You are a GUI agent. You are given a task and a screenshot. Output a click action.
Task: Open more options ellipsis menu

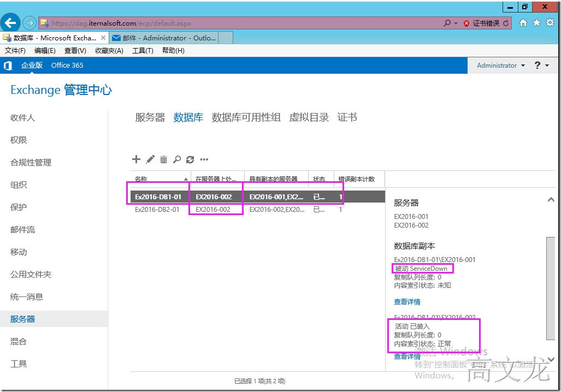tap(204, 159)
